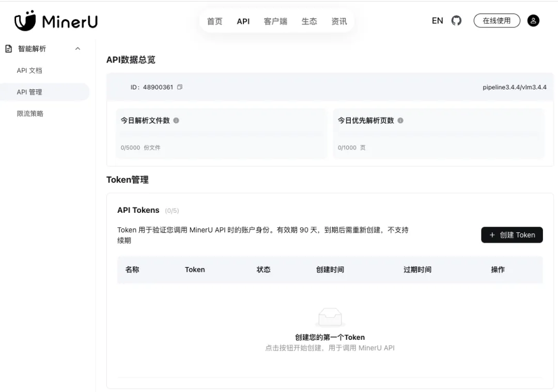Click the Token column header

click(x=195, y=270)
